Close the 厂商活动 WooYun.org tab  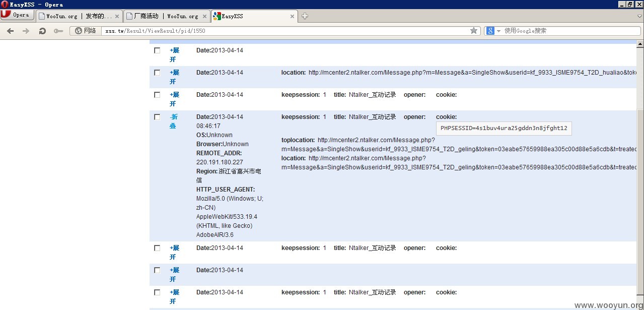point(204,16)
